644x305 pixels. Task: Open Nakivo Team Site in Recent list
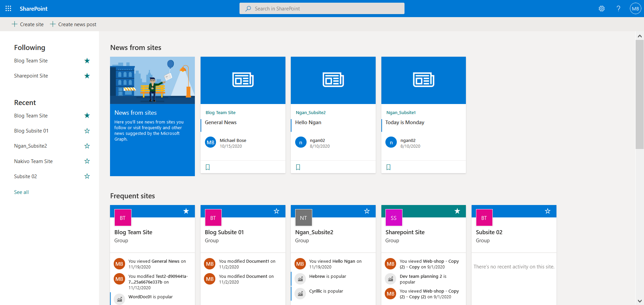tap(33, 161)
